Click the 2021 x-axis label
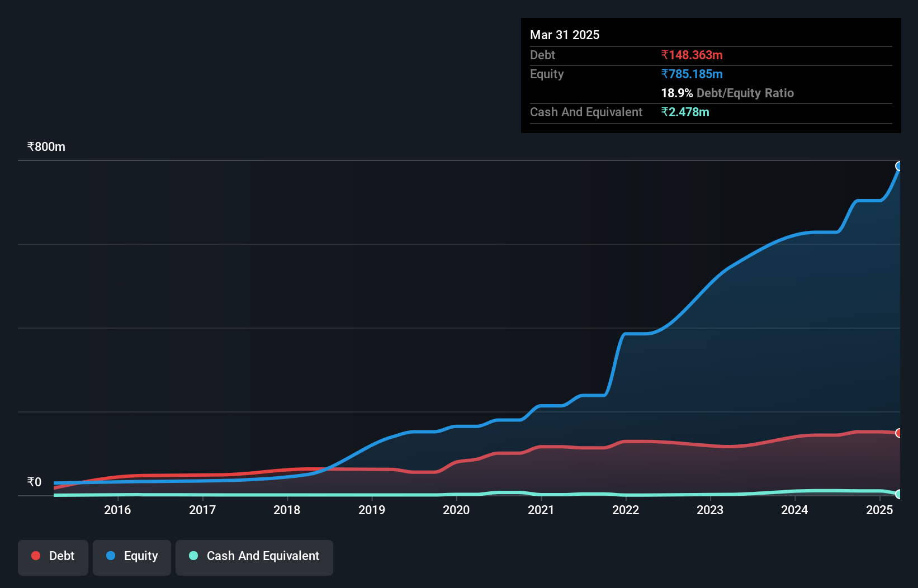This screenshot has width=918, height=588. coord(541,510)
